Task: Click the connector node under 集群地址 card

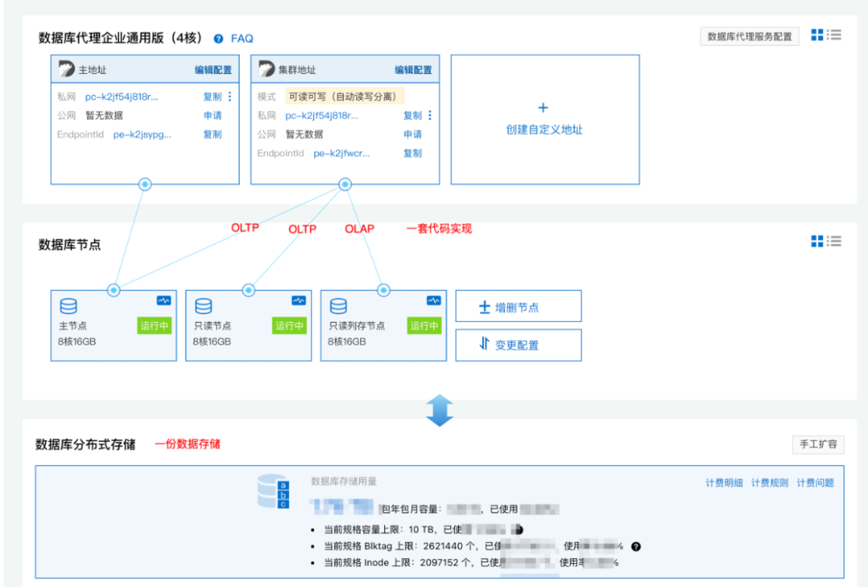Action: pyautogui.click(x=345, y=184)
